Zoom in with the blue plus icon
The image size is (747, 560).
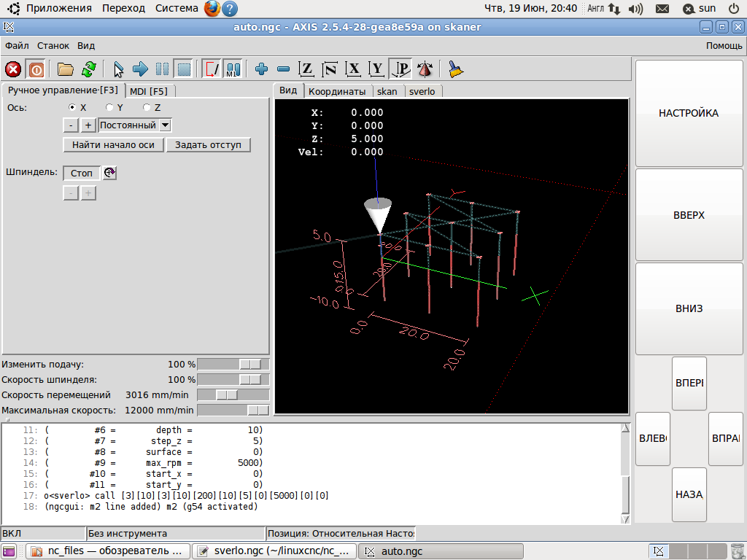tap(262, 69)
